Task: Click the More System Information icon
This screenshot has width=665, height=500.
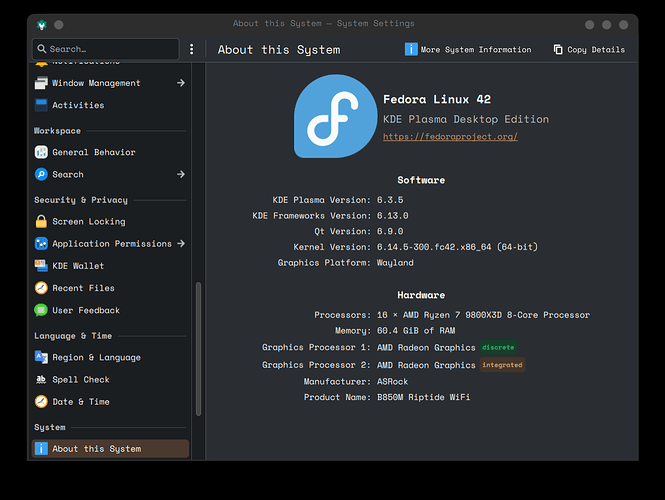Action: (x=411, y=50)
